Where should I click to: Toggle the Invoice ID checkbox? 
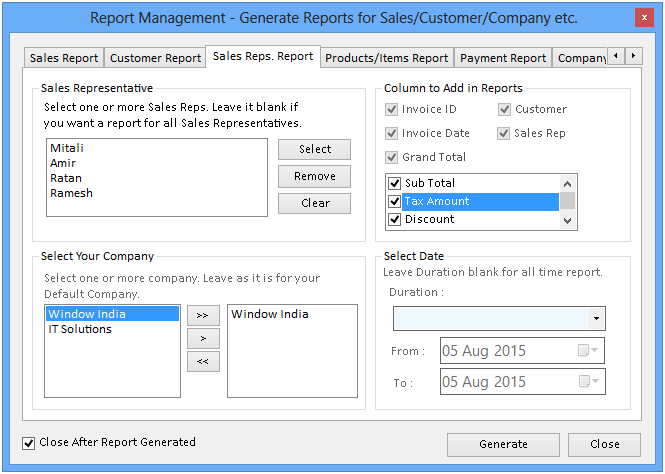tap(391, 109)
